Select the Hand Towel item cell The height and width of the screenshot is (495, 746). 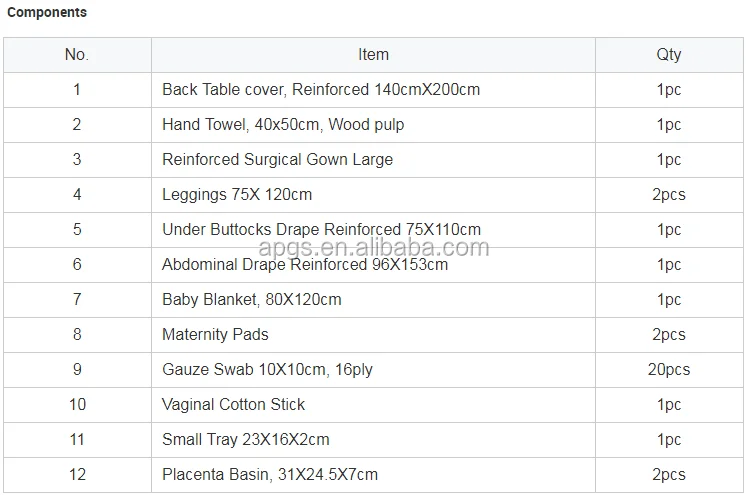coord(283,125)
